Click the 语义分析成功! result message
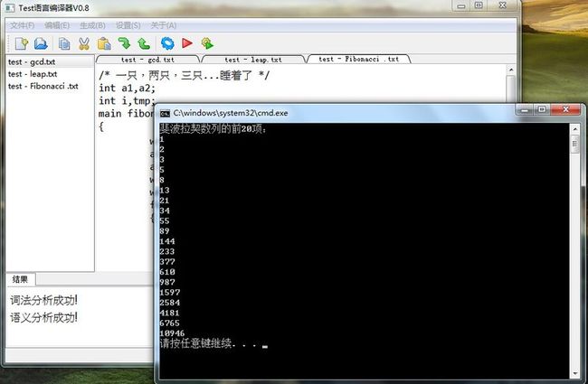The width and height of the screenshot is (588, 384). pyautogui.click(x=44, y=318)
